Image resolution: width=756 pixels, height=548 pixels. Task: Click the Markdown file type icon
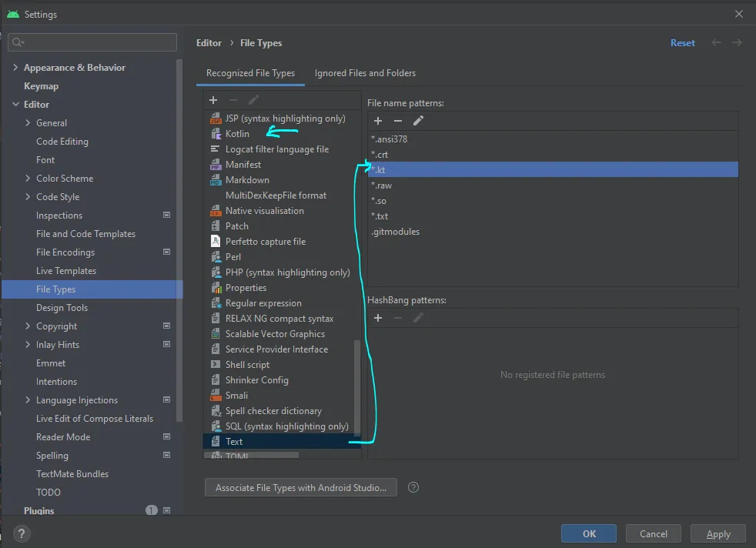point(216,180)
